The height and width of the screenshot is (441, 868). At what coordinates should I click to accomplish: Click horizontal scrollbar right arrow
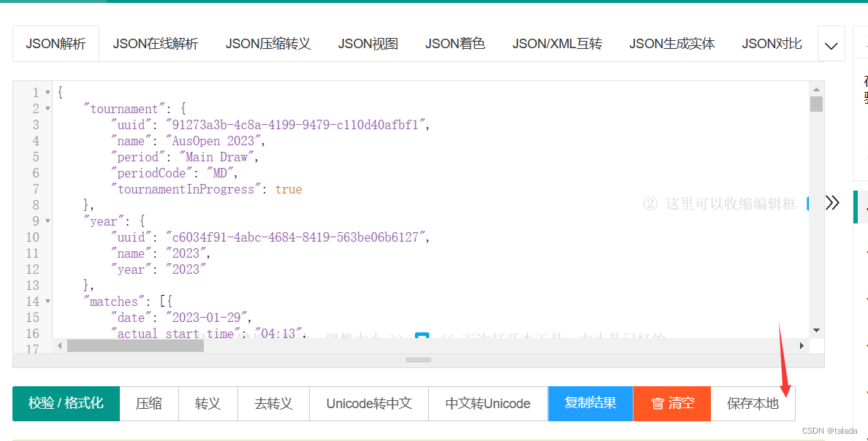pyautogui.click(x=802, y=346)
